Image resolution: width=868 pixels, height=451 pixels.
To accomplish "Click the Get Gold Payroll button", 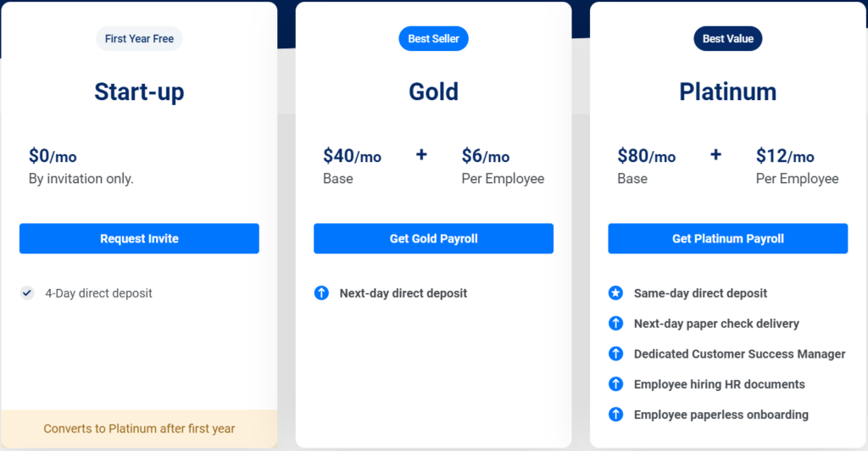I will click(433, 239).
